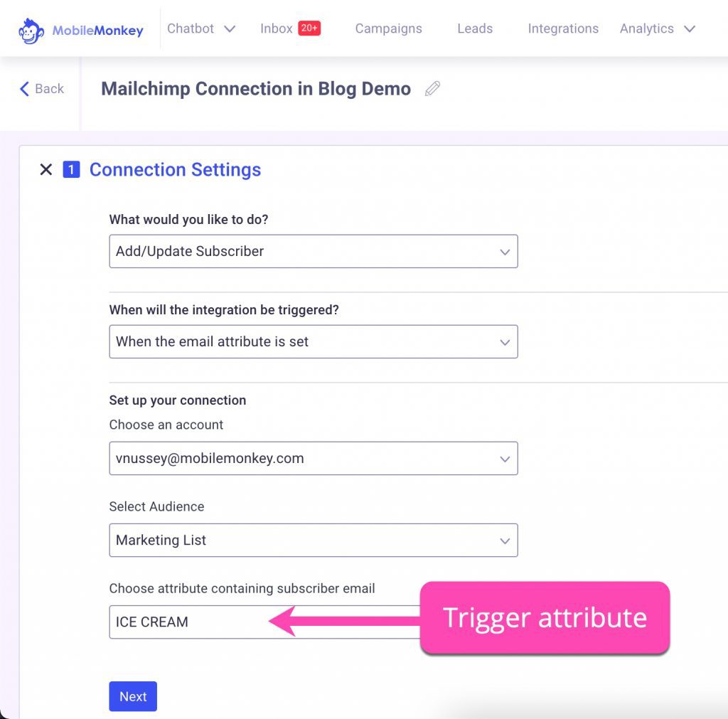Open the Leads page
This screenshot has width=728, height=719.
pyautogui.click(x=475, y=29)
